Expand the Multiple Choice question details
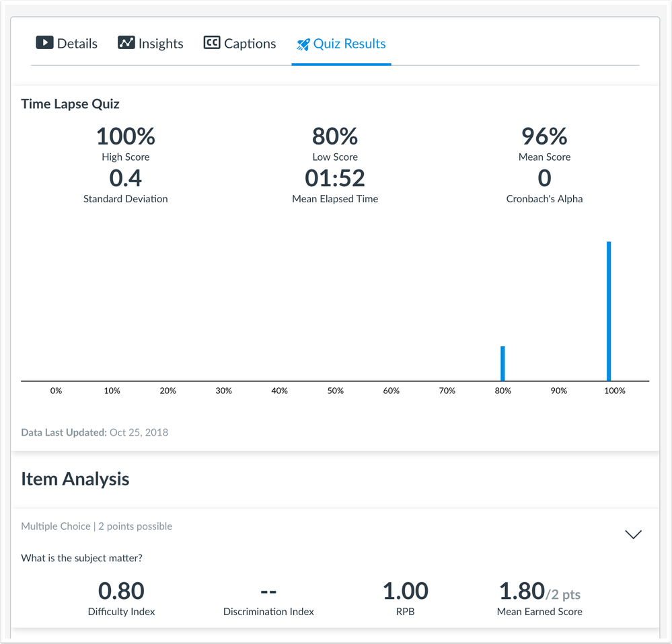Viewport: 672px width, 644px height. (633, 534)
